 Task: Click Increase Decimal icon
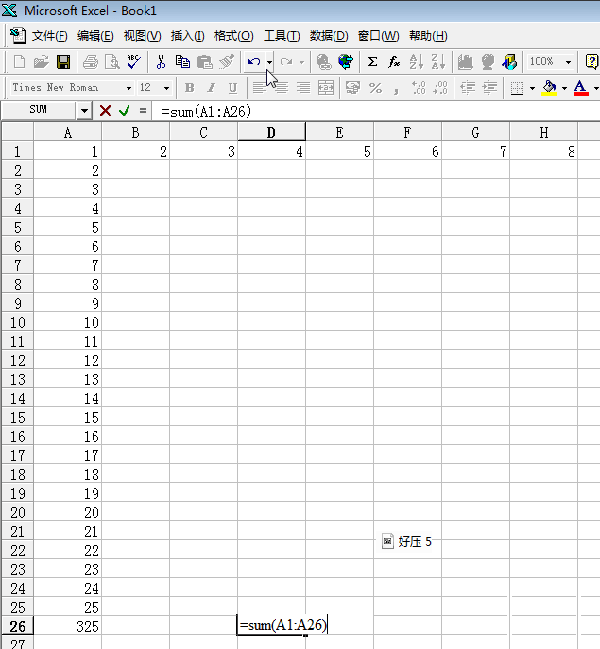(419, 88)
